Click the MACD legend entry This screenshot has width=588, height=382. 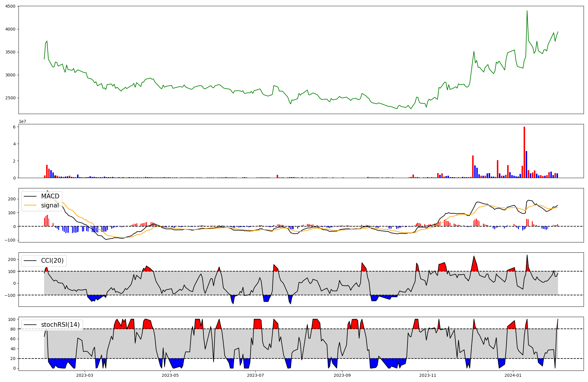(50, 196)
